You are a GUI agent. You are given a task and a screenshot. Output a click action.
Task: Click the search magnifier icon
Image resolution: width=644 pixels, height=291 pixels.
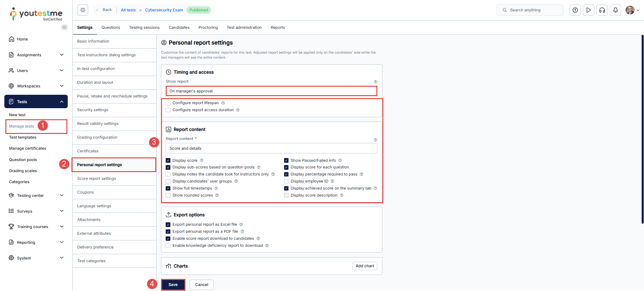click(504, 10)
